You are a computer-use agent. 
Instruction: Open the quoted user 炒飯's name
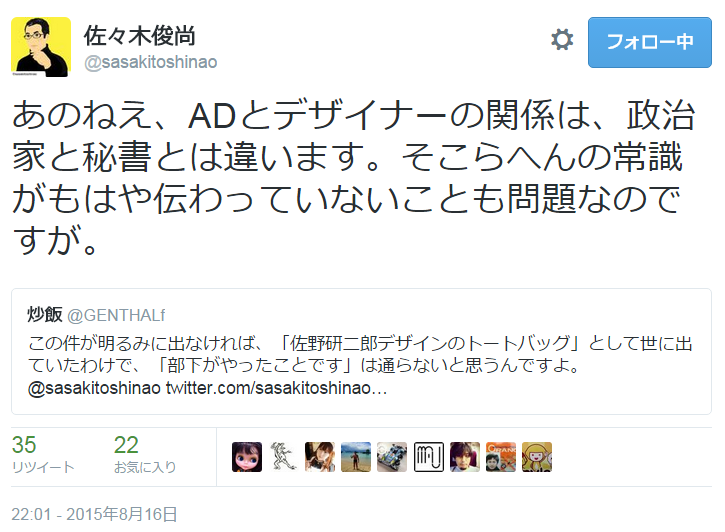(x=45, y=315)
